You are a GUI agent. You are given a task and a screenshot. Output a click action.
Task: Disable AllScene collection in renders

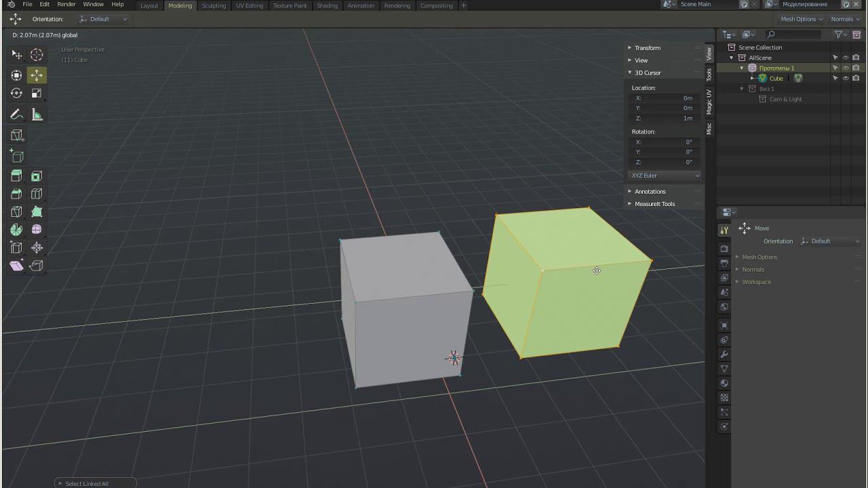pyautogui.click(x=856, y=58)
